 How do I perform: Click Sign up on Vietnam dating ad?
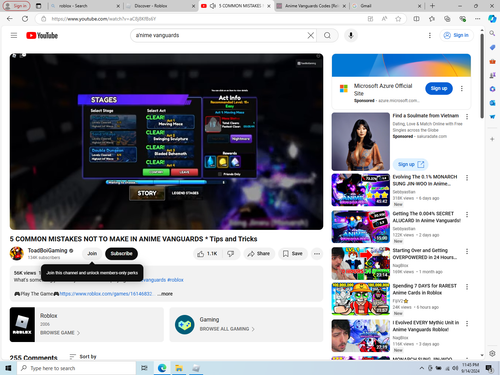coord(411,164)
